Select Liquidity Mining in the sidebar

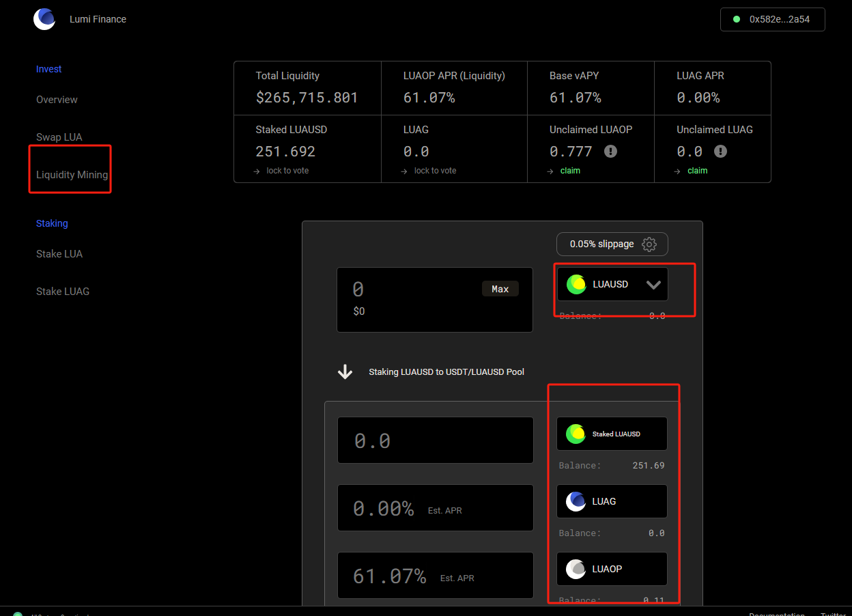click(x=72, y=175)
